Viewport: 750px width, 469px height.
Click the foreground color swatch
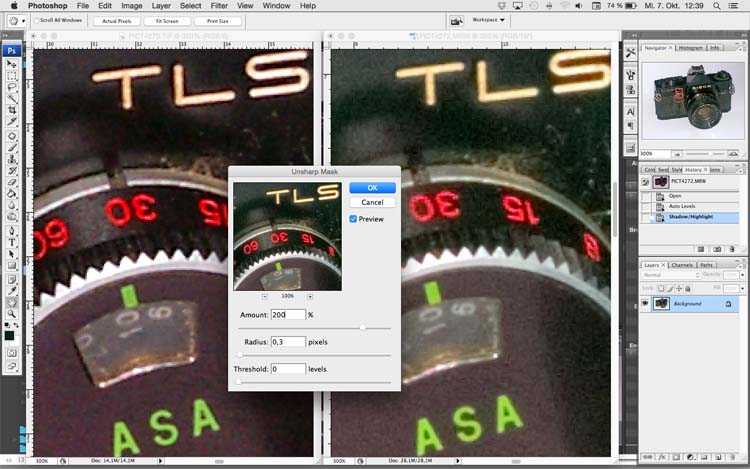[9, 335]
